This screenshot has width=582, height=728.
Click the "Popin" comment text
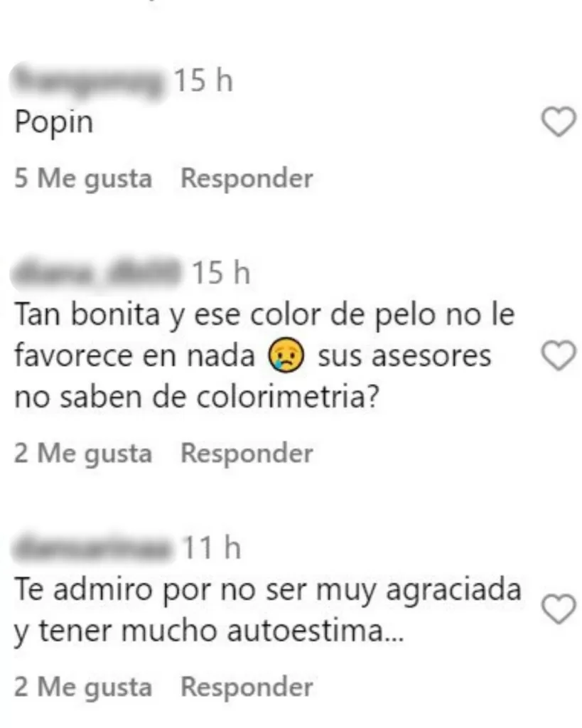coord(54,124)
